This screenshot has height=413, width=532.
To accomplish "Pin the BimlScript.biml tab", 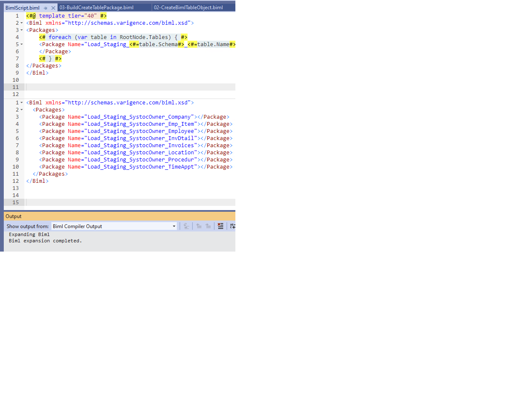I will pyautogui.click(x=45, y=8).
